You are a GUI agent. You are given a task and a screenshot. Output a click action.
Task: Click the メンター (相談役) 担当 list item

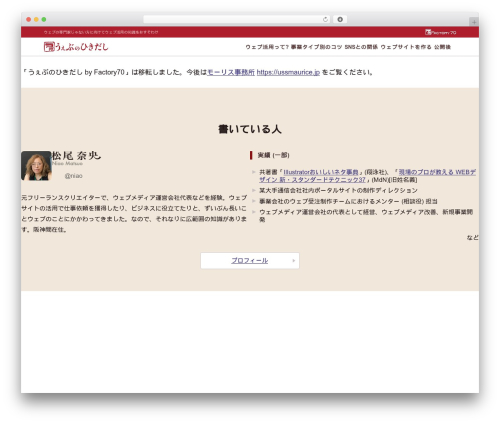tap(348, 201)
